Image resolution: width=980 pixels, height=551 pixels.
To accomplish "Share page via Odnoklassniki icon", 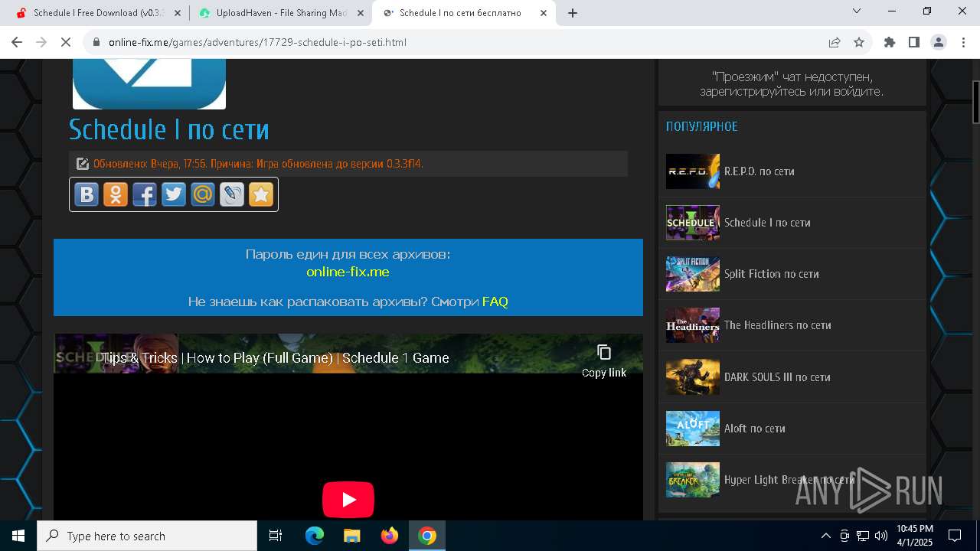I will 116,194.
